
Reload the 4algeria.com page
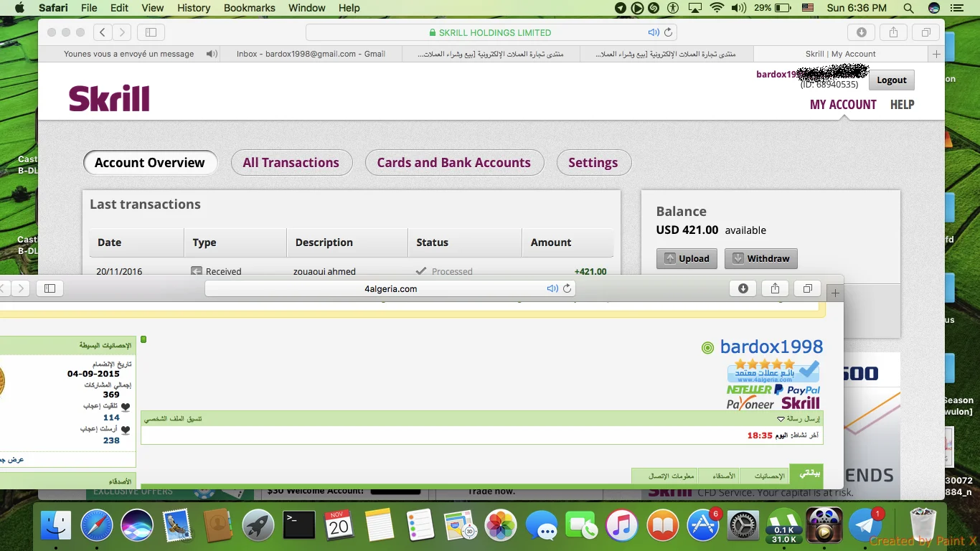coord(567,288)
